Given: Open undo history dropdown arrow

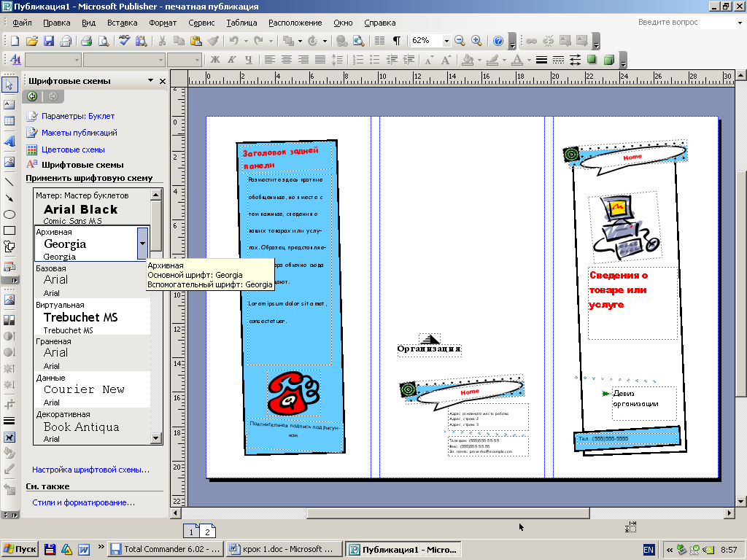Looking at the screenshot, I should [x=247, y=41].
